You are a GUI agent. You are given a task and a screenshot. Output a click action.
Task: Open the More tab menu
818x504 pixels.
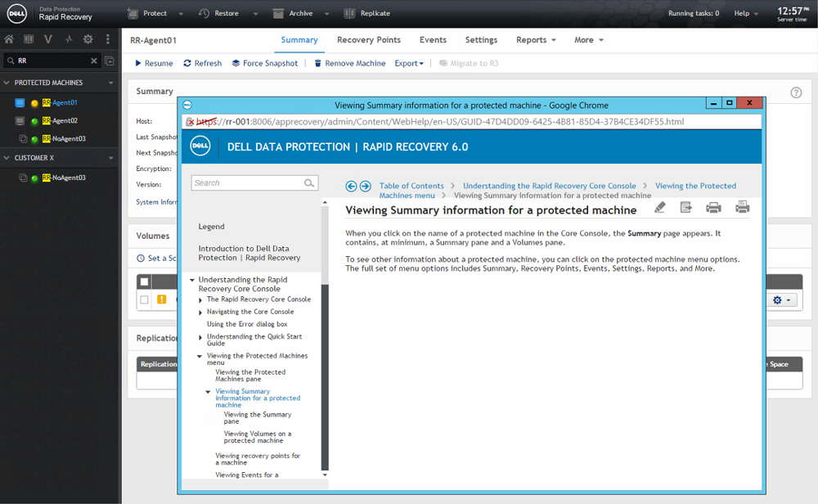[588, 40]
